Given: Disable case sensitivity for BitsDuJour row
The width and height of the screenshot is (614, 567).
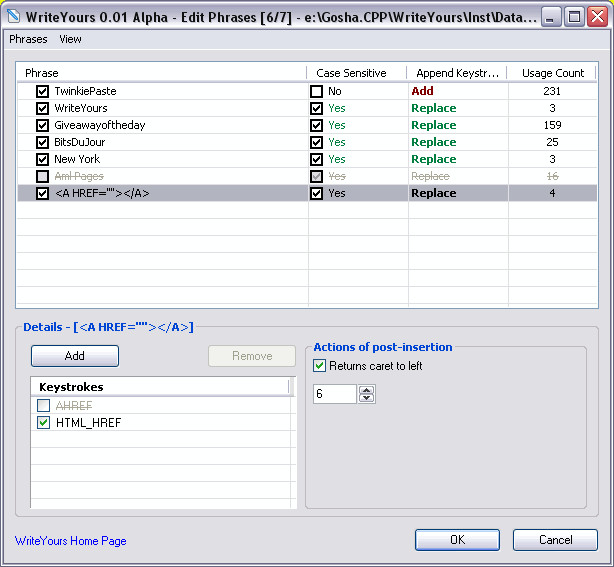Looking at the screenshot, I should (316, 142).
